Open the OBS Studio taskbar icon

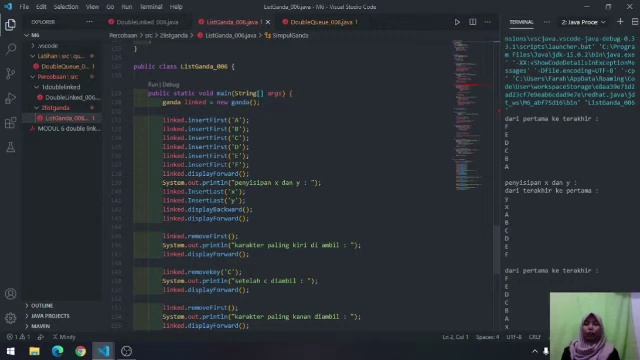tap(127, 351)
